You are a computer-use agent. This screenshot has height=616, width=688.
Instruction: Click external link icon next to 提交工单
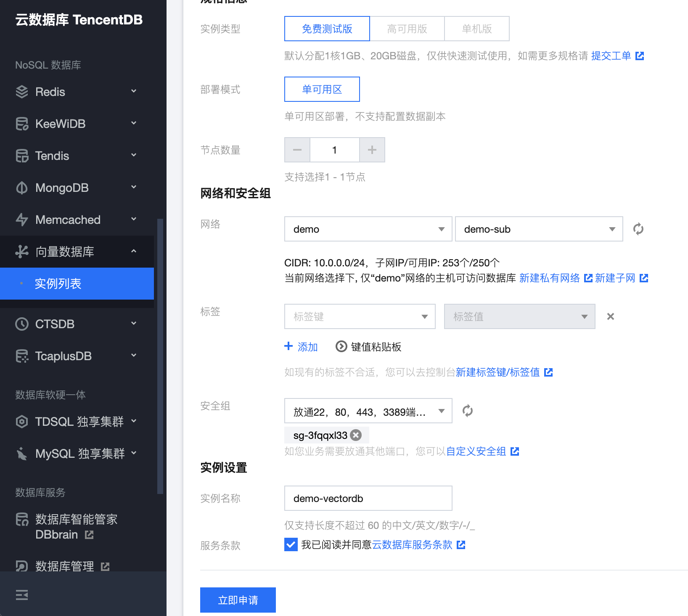point(640,56)
